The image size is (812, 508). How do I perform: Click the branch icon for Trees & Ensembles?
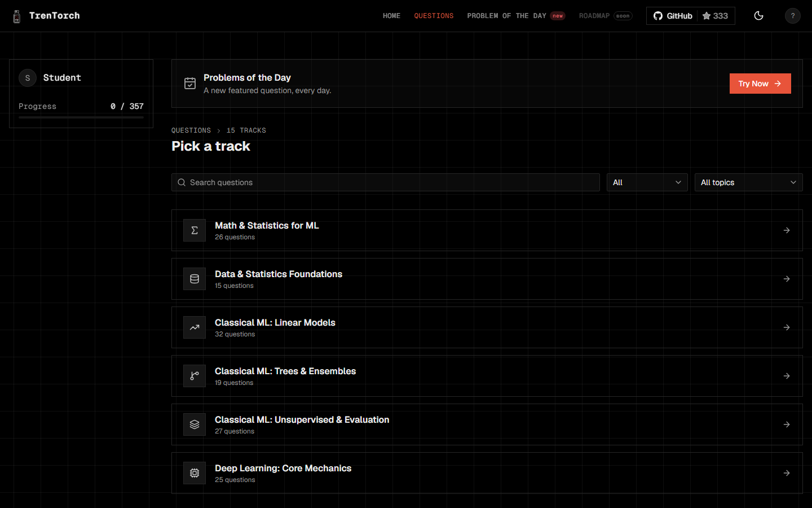point(195,376)
